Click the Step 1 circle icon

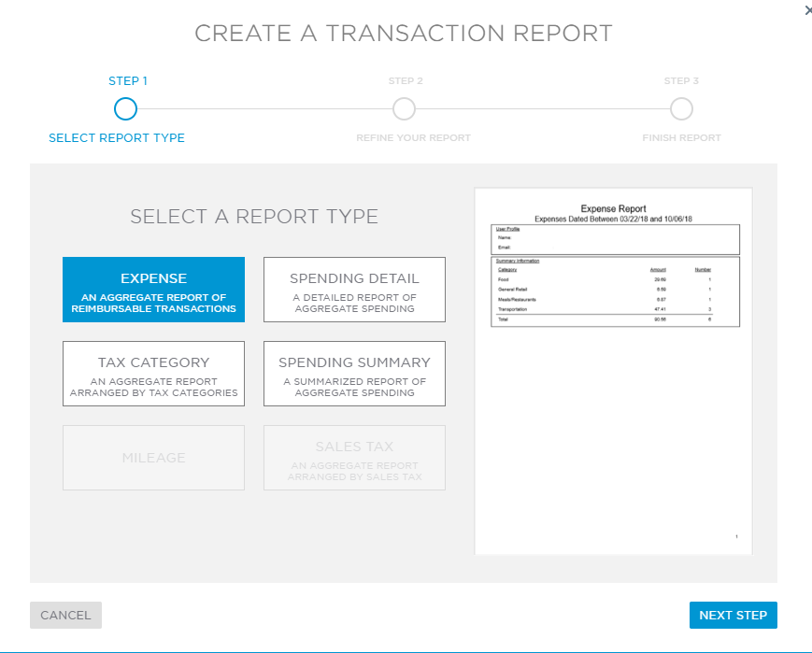(125, 108)
